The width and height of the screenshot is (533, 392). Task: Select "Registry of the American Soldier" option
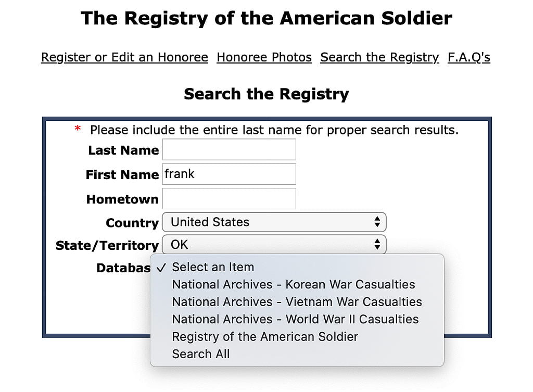[x=264, y=337]
